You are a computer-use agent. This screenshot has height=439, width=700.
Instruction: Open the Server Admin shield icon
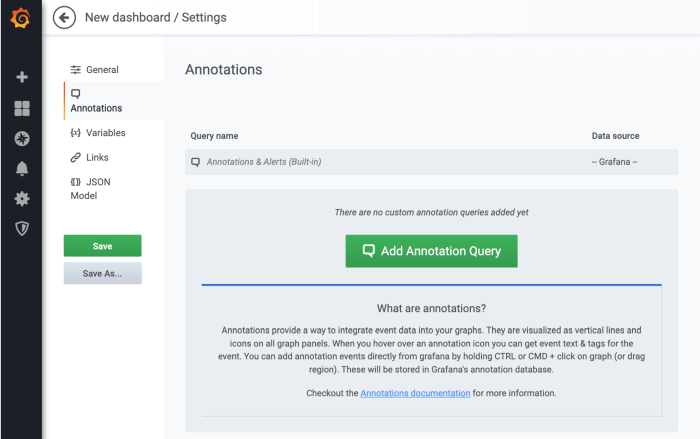click(21, 228)
